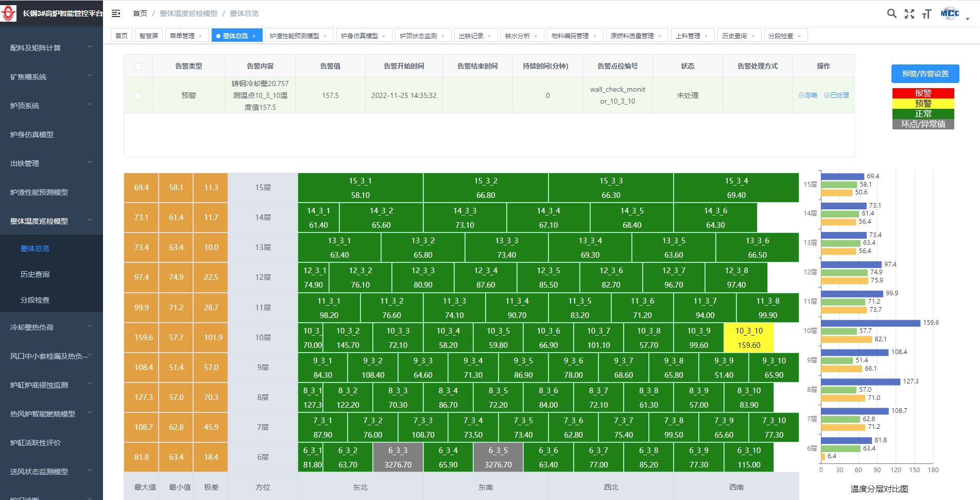980x500 pixels.
Task: Switch to the 炉身仿真模型 tab
Action: click(359, 36)
